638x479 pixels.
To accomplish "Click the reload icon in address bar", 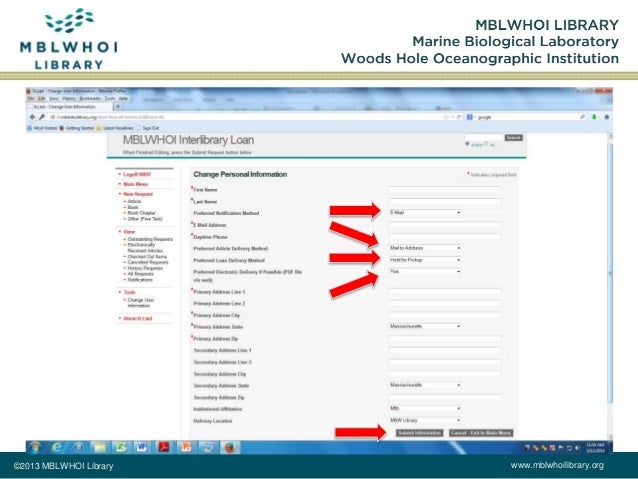I will (x=459, y=117).
